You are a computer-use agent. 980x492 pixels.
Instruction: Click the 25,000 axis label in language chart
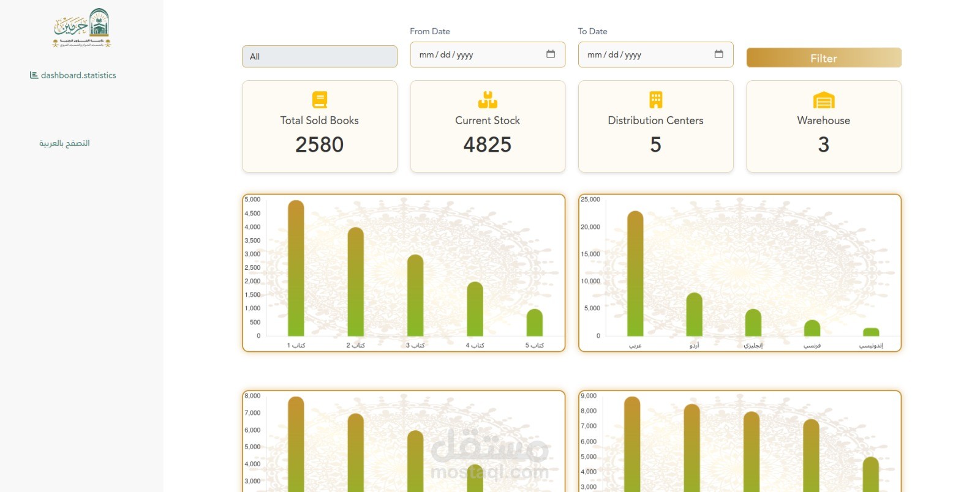[x=590, y=199]
